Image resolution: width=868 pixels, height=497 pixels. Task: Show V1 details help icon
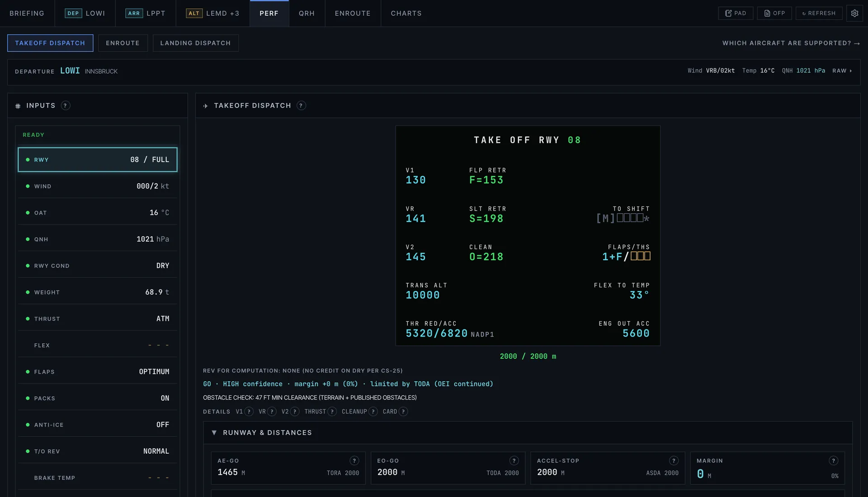tap(249, 412)
